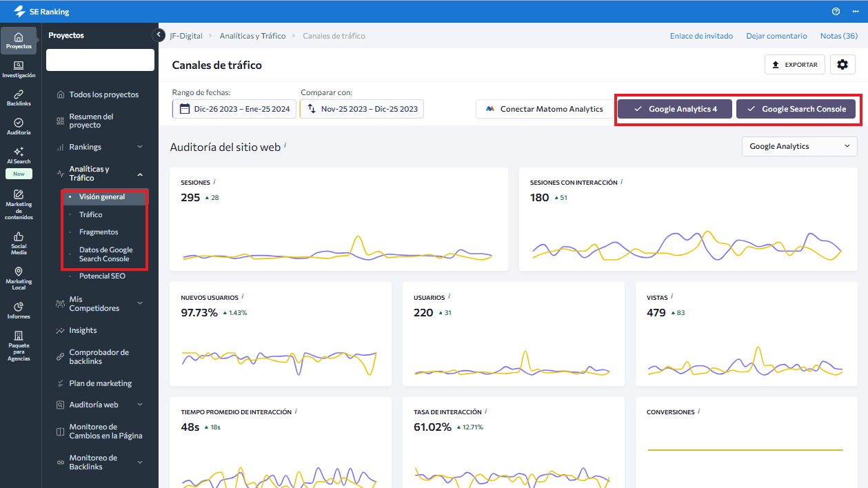Click the Nuevos usuarios value 97.73%
Image resolution: width=868 pixels, height=488 pixels.
point(199,313)
